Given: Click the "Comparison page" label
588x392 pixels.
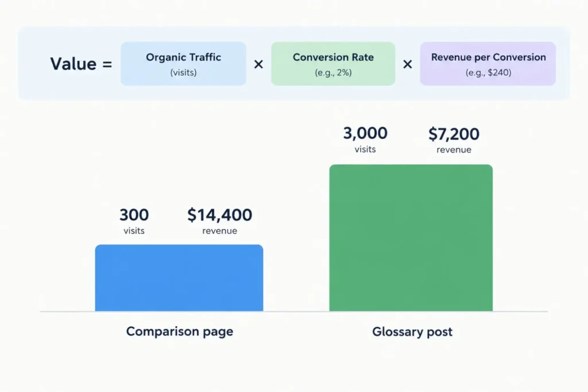Looking at the screenshot, I should click(x=180, y=332).
